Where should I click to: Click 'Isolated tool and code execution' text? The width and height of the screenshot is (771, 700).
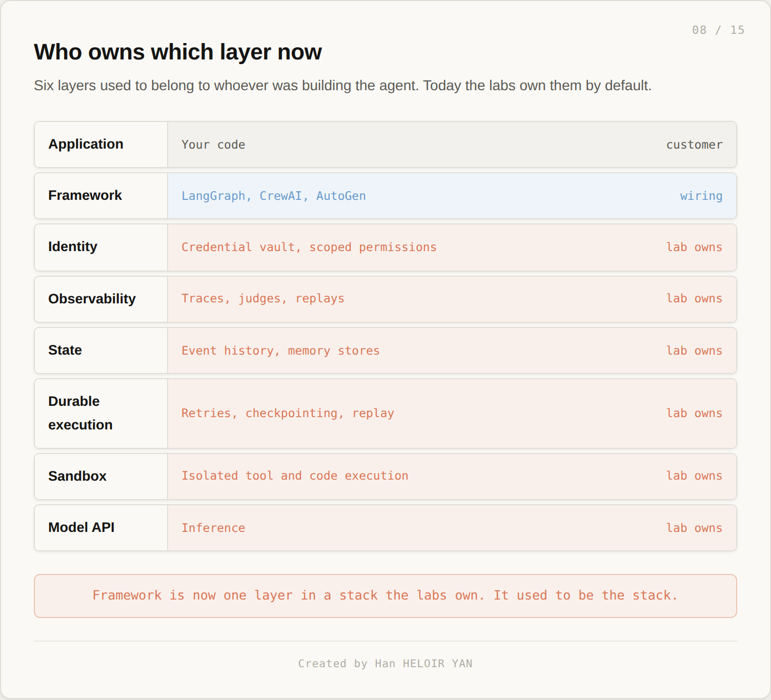click(295, 476)
